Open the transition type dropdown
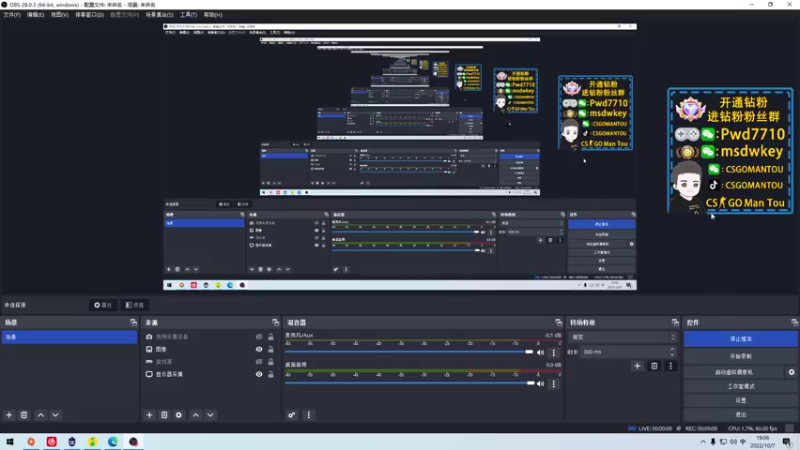The height and width of the screenshot is (450, 800). click(x=624, y=337)
